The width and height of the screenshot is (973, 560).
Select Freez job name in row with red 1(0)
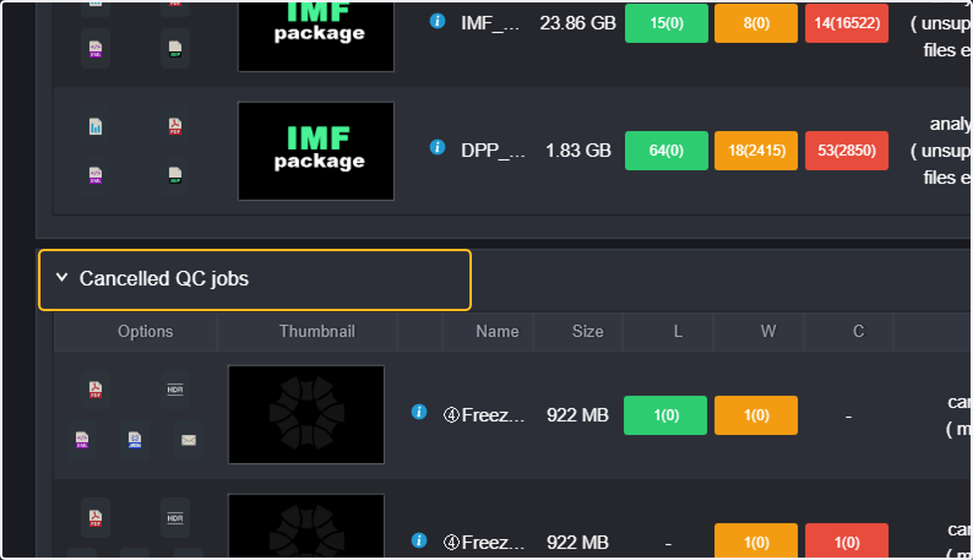click(x=484, y=542)
